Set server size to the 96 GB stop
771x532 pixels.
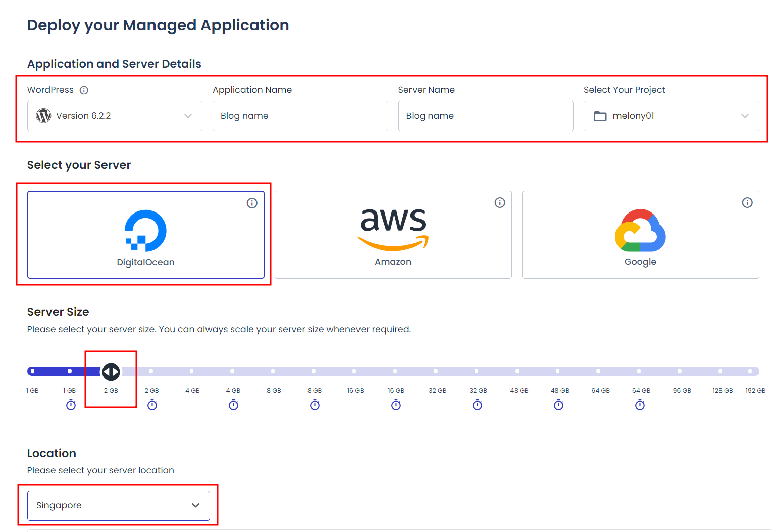pyautogui.click(x=680, y=371)
